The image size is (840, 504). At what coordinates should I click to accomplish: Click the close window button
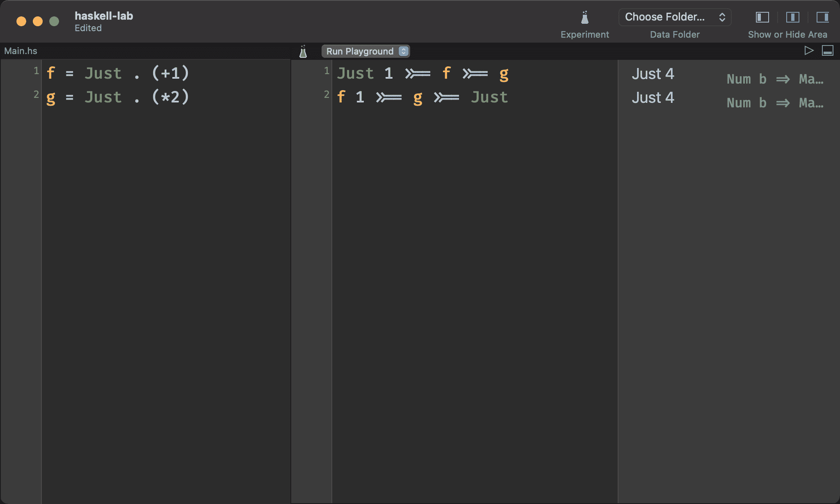(21, 21)
